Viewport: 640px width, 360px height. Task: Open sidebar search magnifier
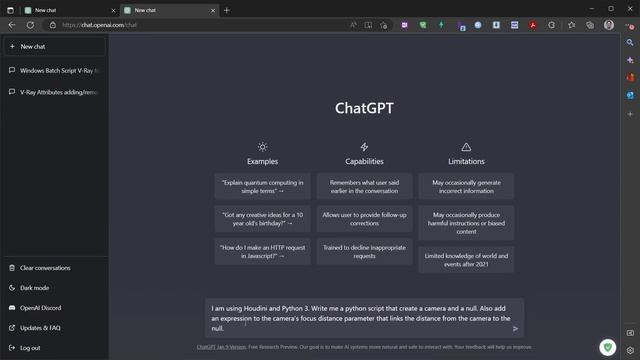point(630,42)
